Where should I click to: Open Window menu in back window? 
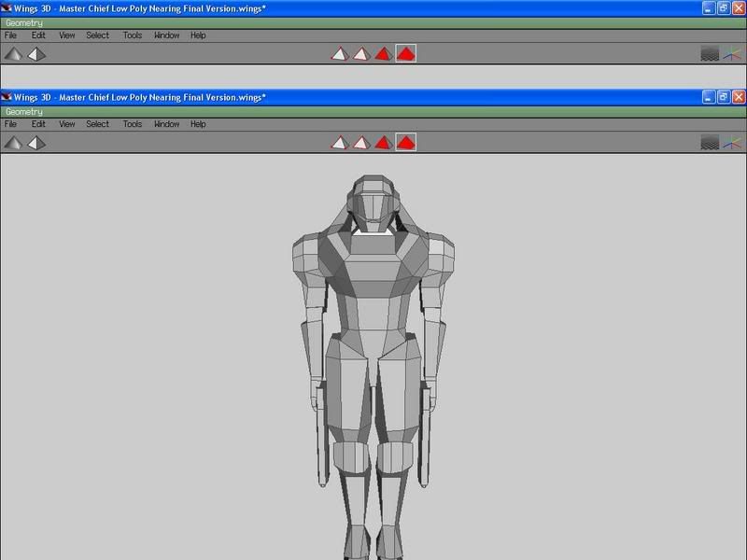coord(167,35)
